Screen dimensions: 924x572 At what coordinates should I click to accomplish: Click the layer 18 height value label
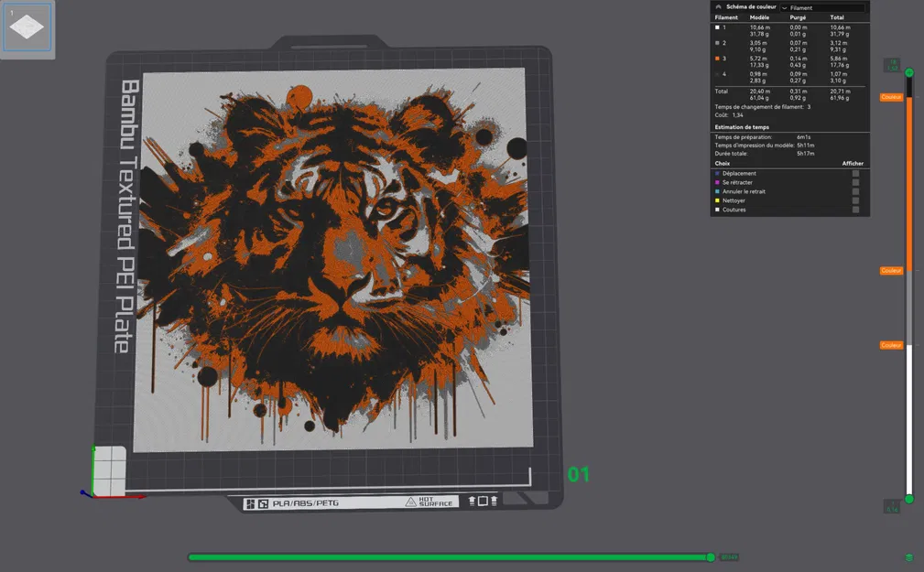(892, 65)
